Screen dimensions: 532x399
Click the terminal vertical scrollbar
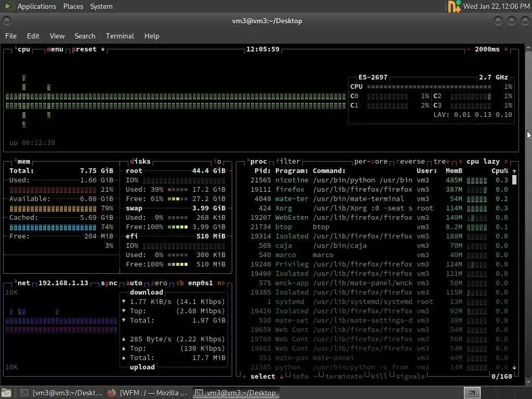(528, 216)
